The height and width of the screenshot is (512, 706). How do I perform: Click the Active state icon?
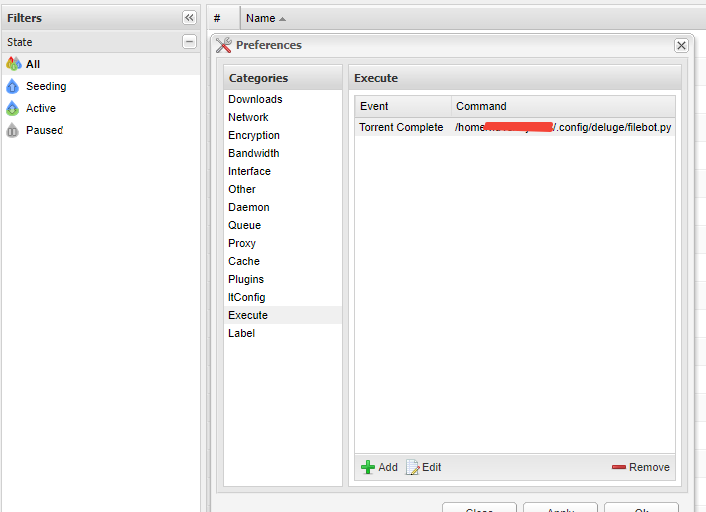click(x=13, y=108)
